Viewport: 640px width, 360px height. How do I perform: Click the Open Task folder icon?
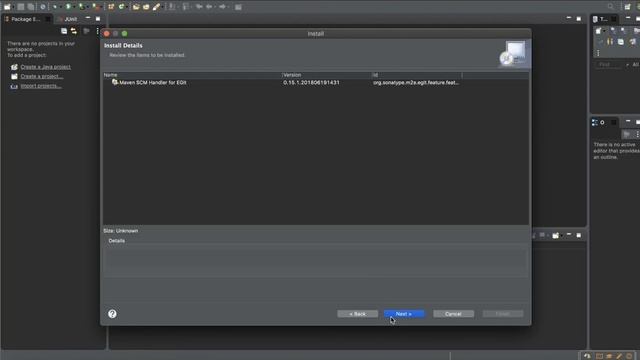pos(146,7)
